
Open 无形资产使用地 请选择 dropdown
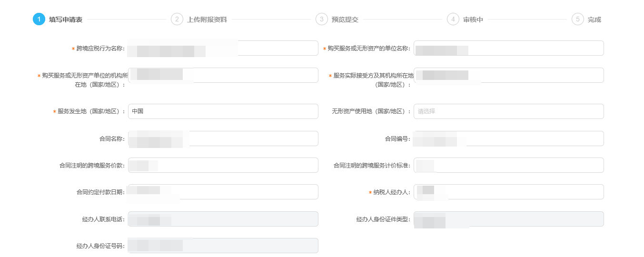click(x=508, y=111)
